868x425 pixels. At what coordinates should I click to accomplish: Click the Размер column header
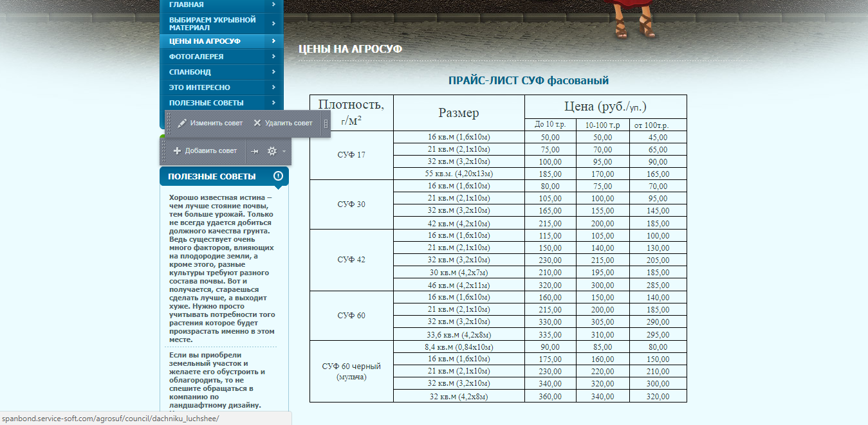pyautogui.click(x=459, y=113)
